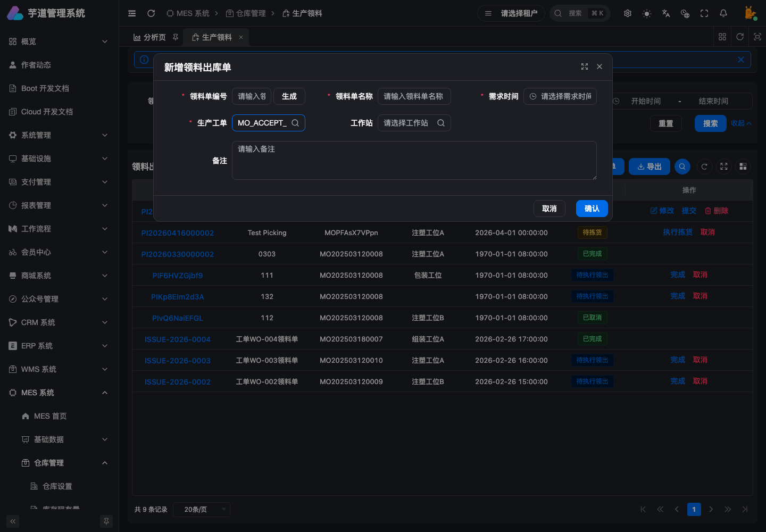Screen dimensions: 766x532
Task: Click the 开始时间 date range field
Action: [x=646, y=101]
